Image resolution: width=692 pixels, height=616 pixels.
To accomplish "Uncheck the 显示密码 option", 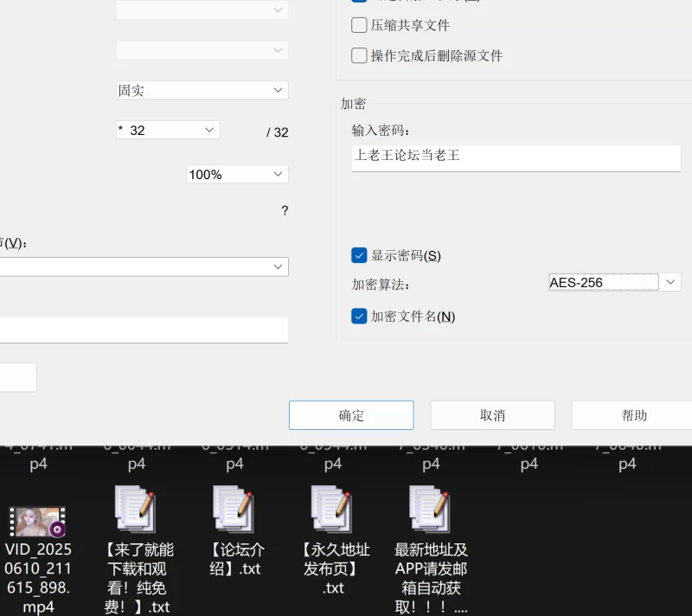I will point(359,255).
